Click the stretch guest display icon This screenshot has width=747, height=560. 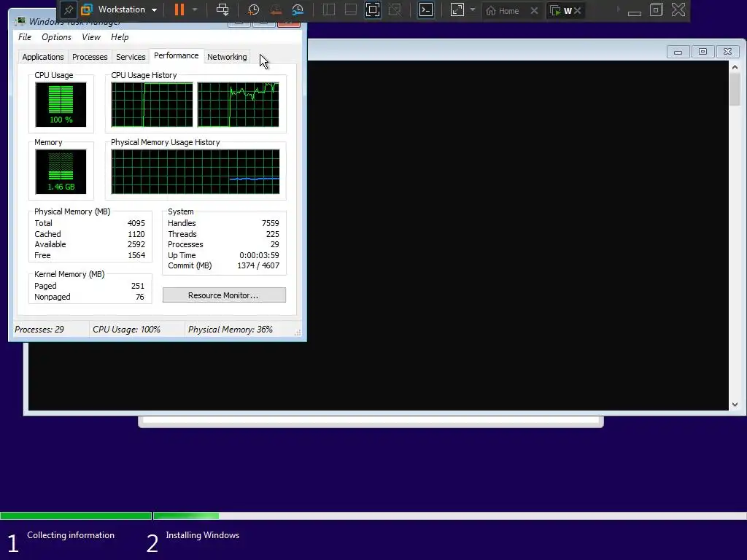(457, 9)
